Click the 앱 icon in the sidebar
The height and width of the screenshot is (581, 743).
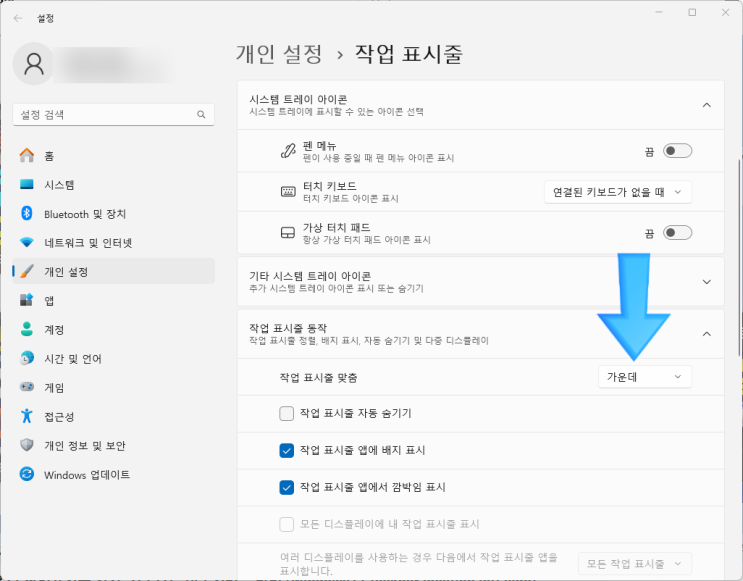[x=27, y=300]
